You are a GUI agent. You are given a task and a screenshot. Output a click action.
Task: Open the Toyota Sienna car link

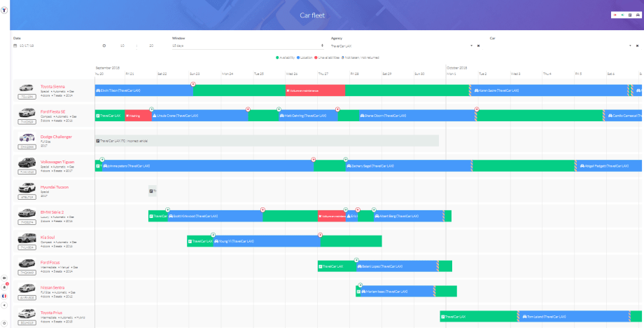tap(52, 86)
